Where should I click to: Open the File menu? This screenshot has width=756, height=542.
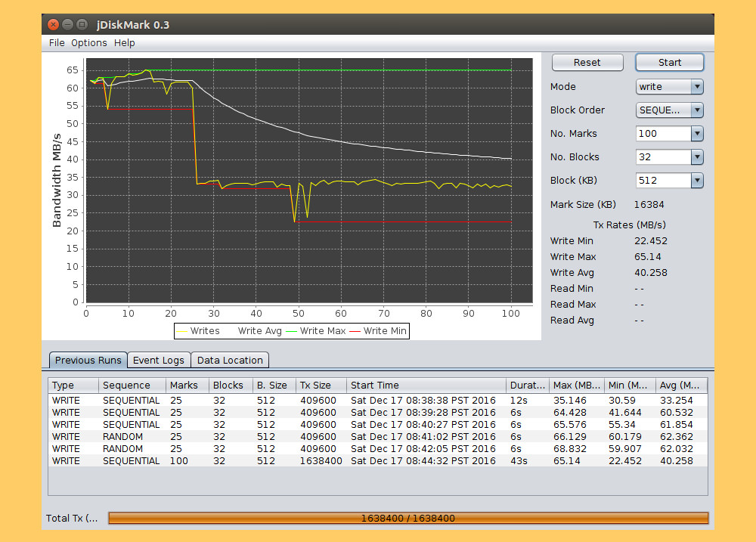[57, 43]
